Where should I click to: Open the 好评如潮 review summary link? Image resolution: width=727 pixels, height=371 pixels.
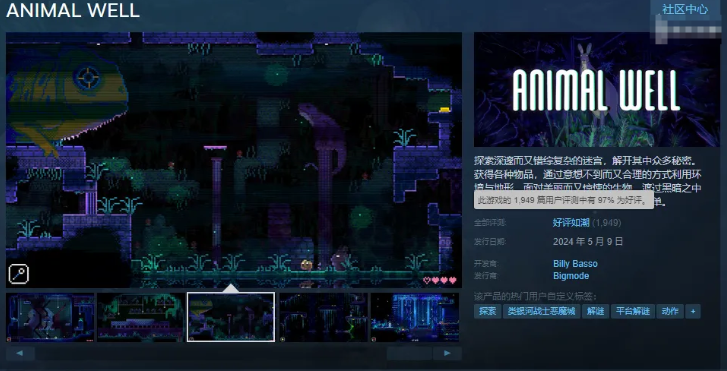click(571, 223)
